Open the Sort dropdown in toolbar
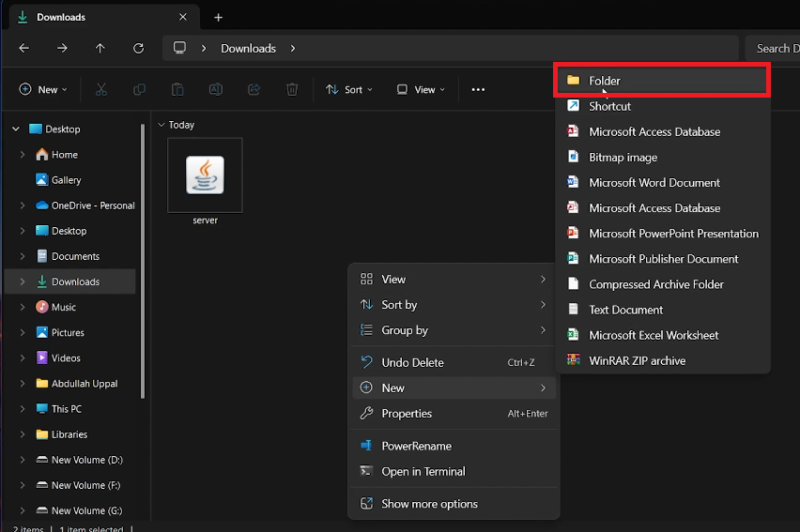 [348, 89]
